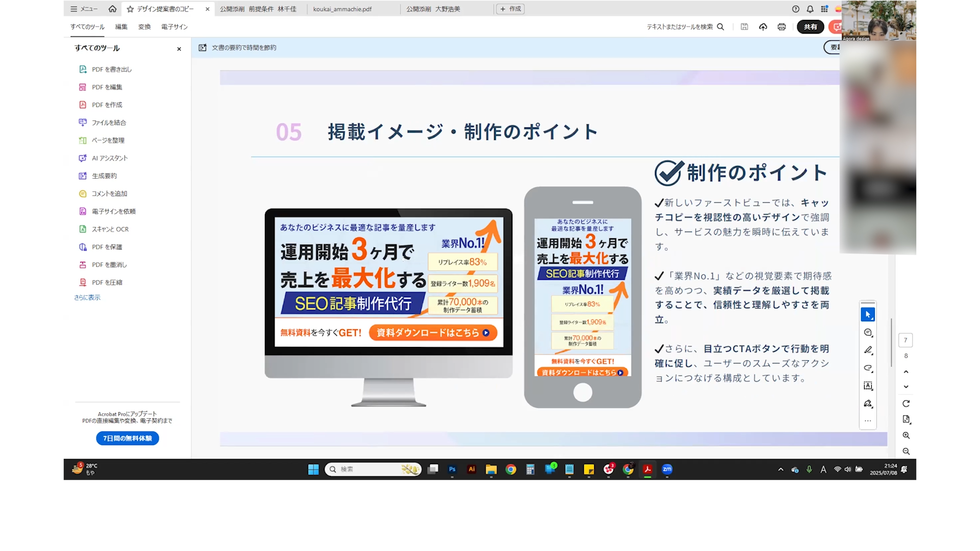Click the print icon in the toolbar
Image resolution: width=980 pixels, height=551 pixels.
(x=781, y=27)
